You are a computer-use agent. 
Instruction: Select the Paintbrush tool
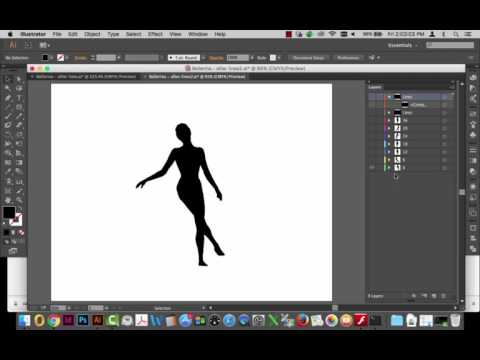point(8,116)
